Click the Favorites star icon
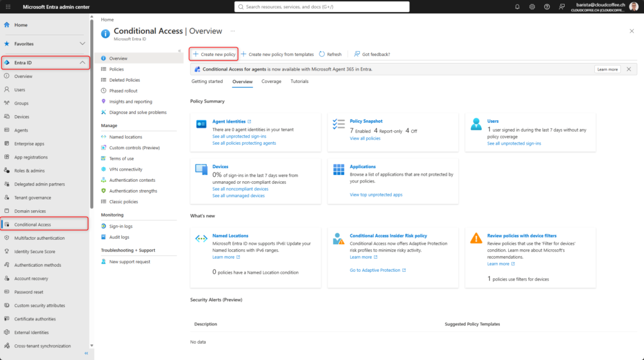The image size is (644, 360). click(7, 43)
